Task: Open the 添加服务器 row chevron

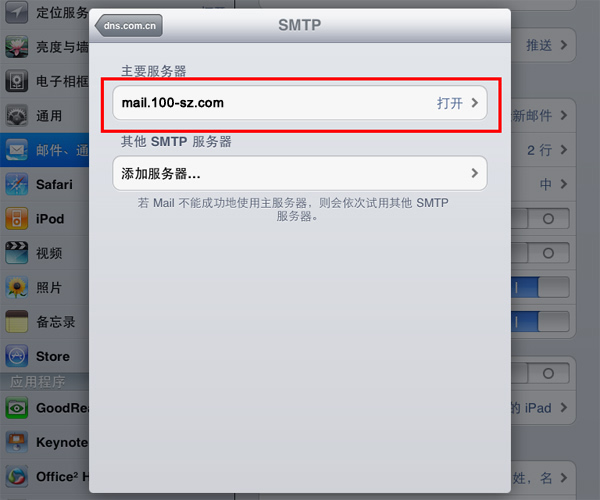Action: (475, 173)
